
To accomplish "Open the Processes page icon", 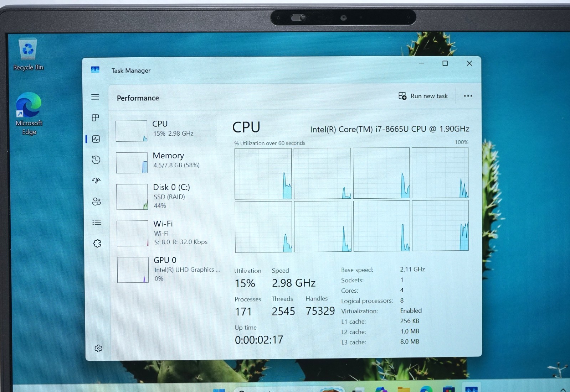I will click(x=95, y=118).
